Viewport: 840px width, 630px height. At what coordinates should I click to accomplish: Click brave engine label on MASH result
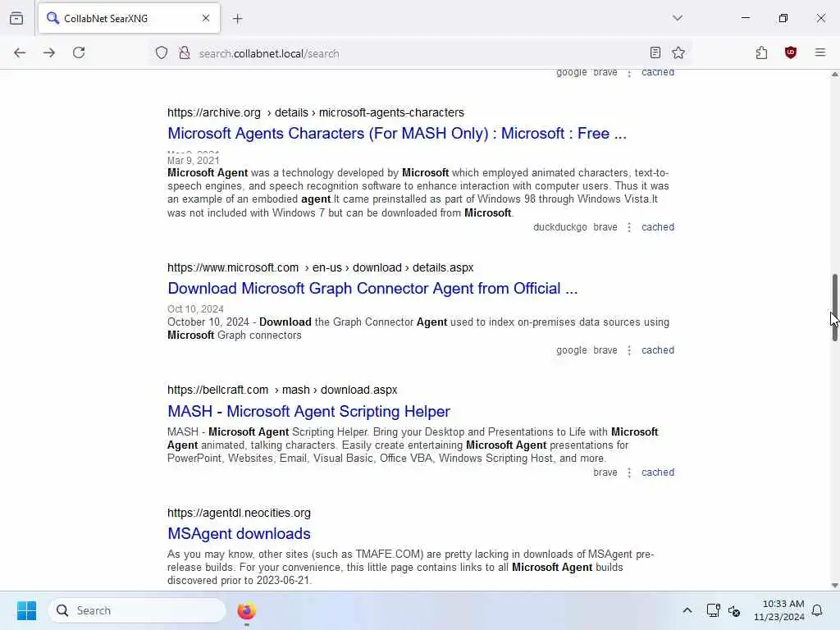coord(605,472)
